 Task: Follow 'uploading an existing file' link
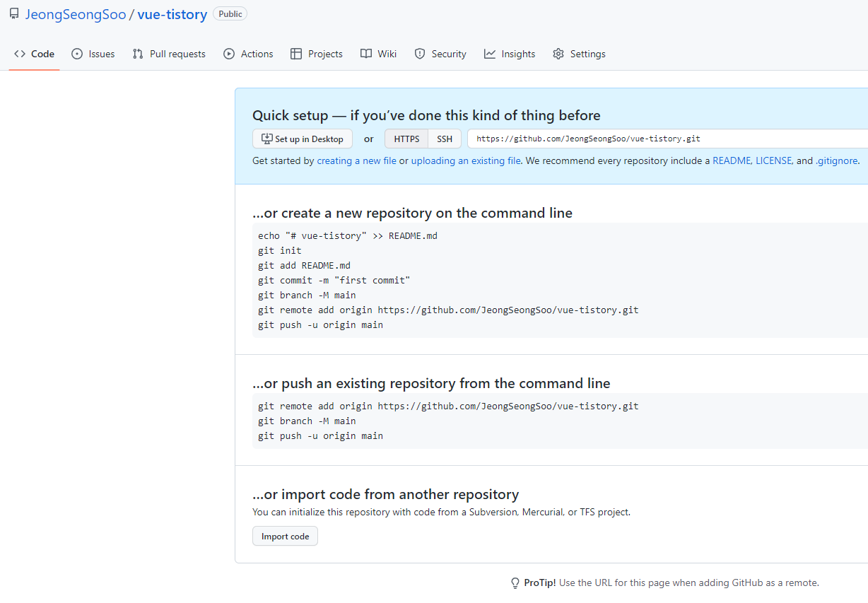[467, 160]
